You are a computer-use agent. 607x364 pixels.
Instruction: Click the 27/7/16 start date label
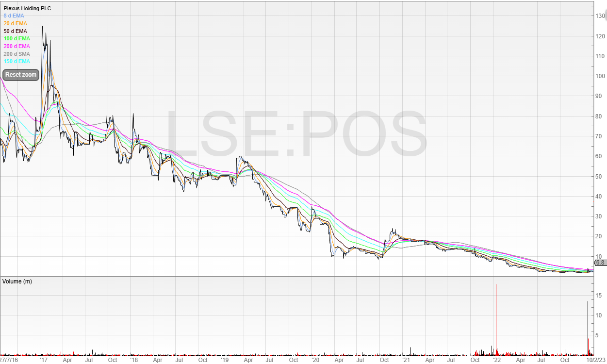(x=9, y=360)
